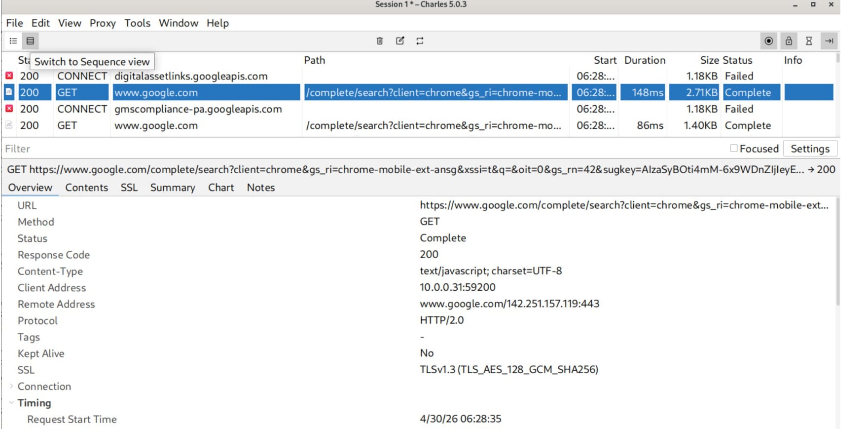The width and height of the screenshot is (868, 429).
Task: Click the Repeat request icon
Action: point(420,41)
